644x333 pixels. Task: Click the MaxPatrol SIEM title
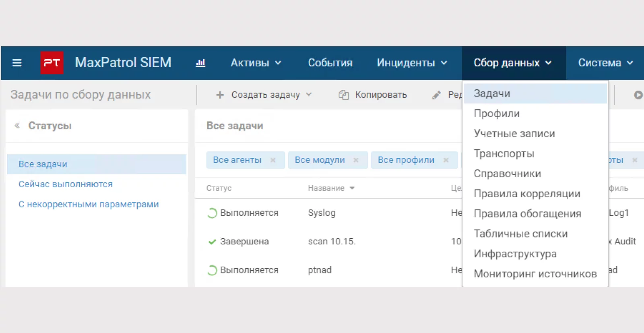pyautogui.click(x=123, y=62)
